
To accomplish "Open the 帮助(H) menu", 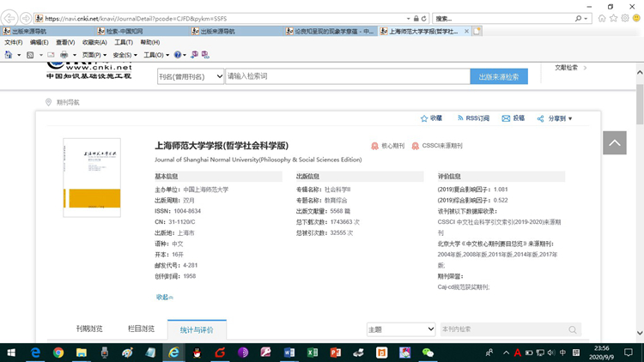I will [150, 42].
